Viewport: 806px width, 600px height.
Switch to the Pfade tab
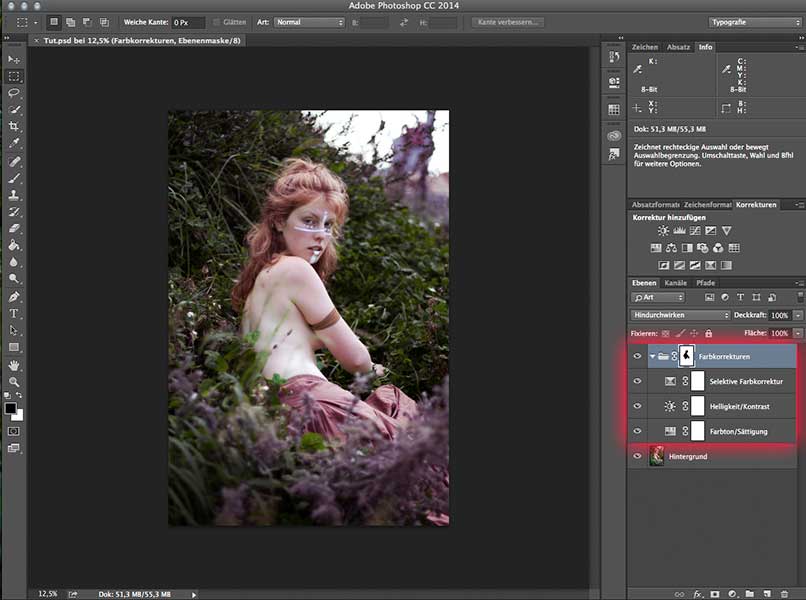click(x=706, y=283)
